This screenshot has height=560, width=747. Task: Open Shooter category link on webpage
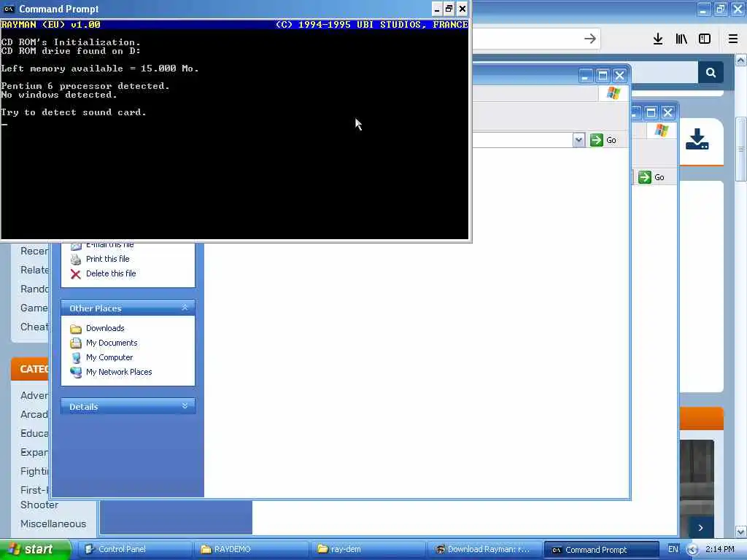(39, 505)
